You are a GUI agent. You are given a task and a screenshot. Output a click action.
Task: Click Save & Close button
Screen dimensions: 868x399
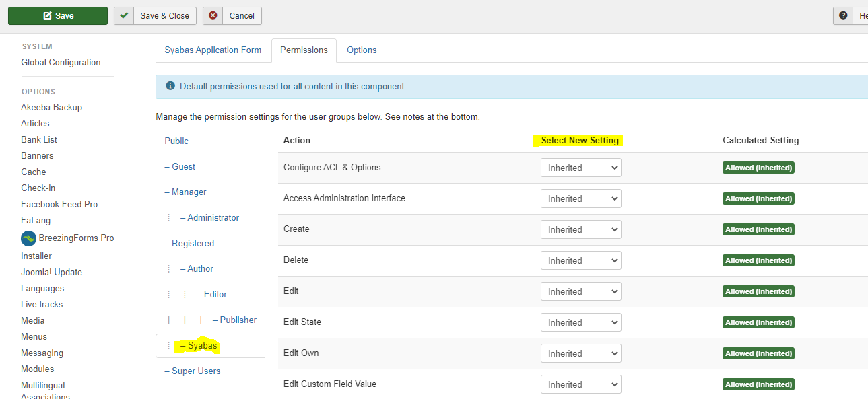coord(156,15)
